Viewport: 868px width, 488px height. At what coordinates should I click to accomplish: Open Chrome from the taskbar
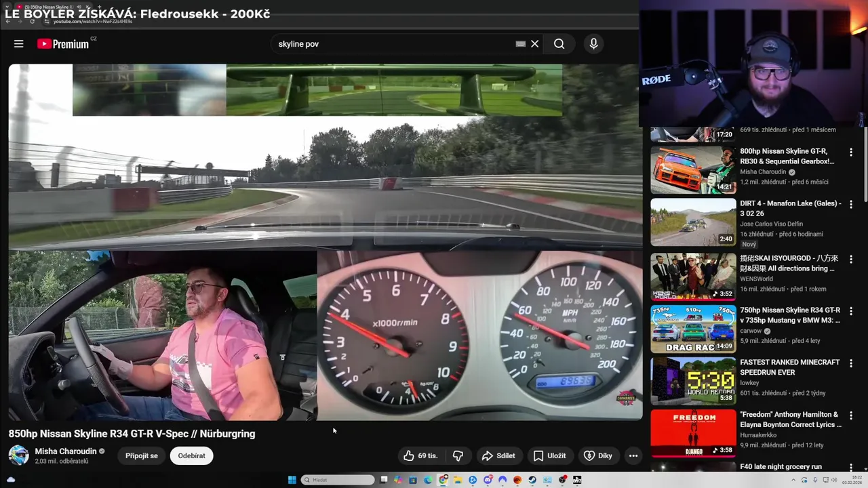pos(443,480)
